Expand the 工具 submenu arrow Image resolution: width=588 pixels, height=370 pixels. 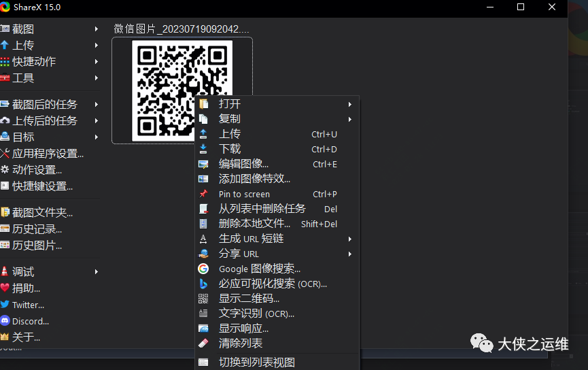(x=97, y=78)
